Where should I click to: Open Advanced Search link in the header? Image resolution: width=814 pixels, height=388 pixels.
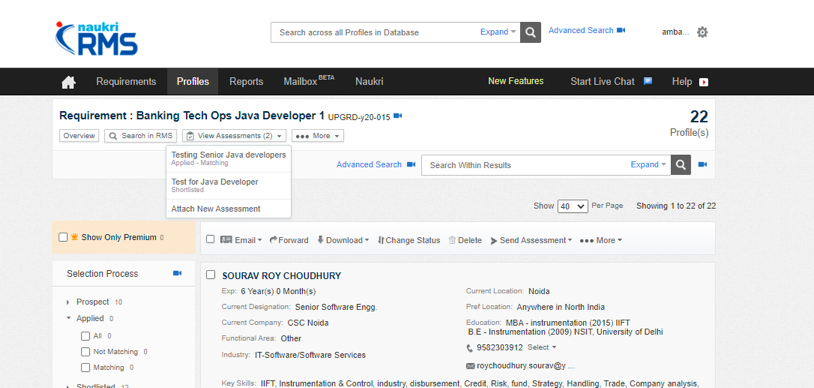click(x=581, y=31)
